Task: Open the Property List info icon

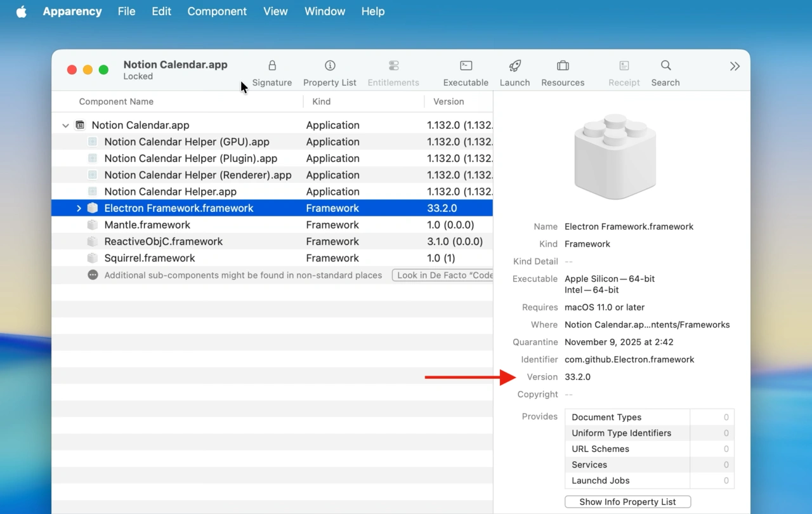Action: (x=330, y=66)
